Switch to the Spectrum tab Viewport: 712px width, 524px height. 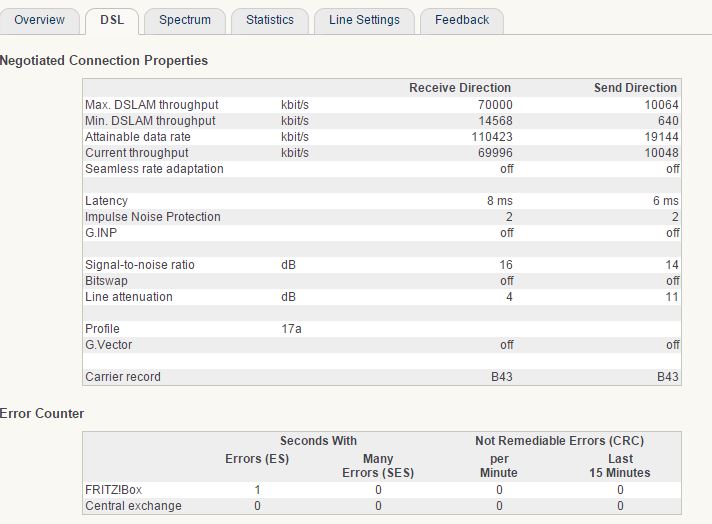point(185,20)
